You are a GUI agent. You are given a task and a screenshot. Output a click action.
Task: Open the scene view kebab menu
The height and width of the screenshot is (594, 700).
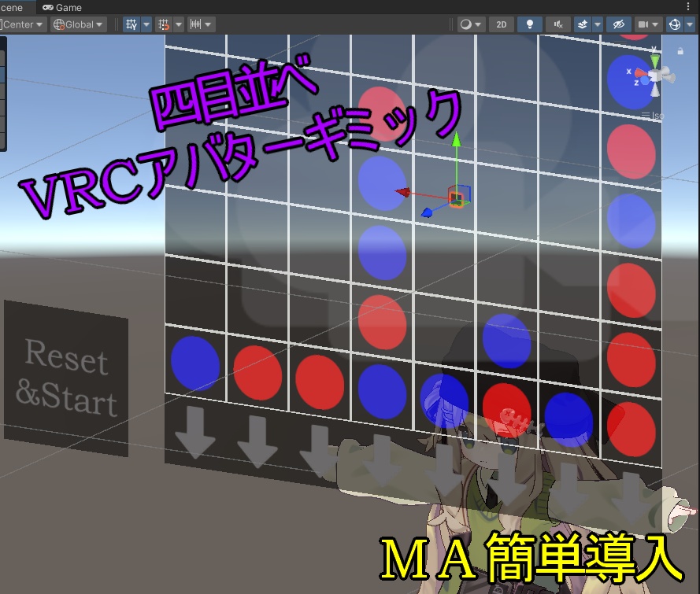tap(688, 7)
